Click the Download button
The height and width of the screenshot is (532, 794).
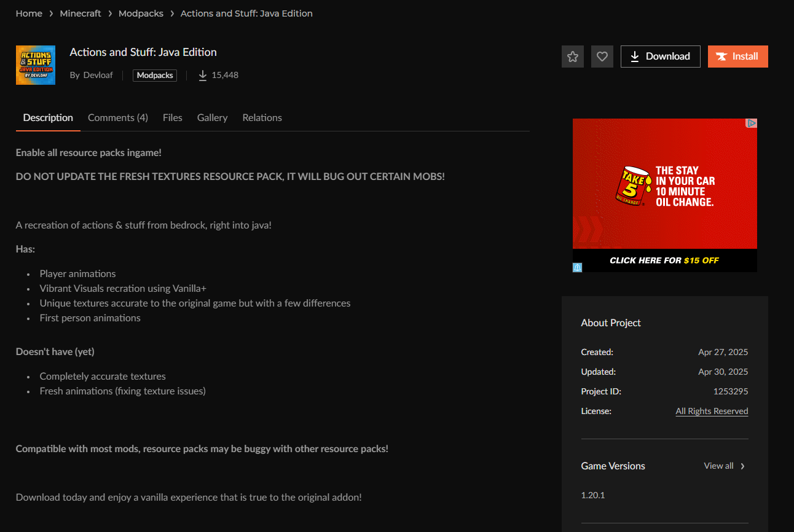click(660, 57)
